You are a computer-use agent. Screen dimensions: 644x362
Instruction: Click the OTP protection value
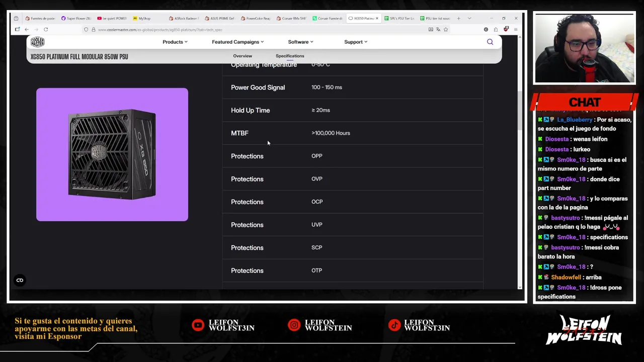pyautogui.click(x=316, y=270)
